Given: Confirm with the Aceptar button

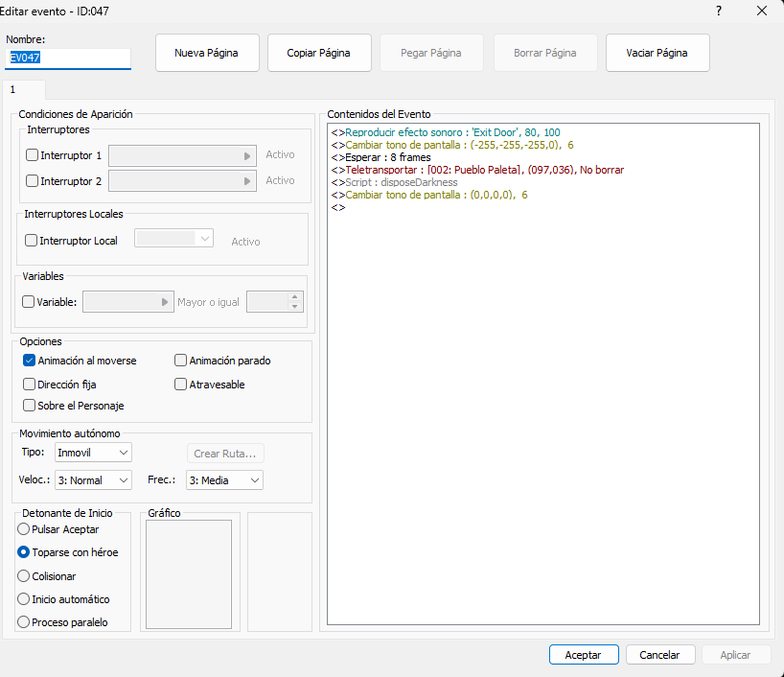Looking at the screenshot, I should (x=583, y=655).
